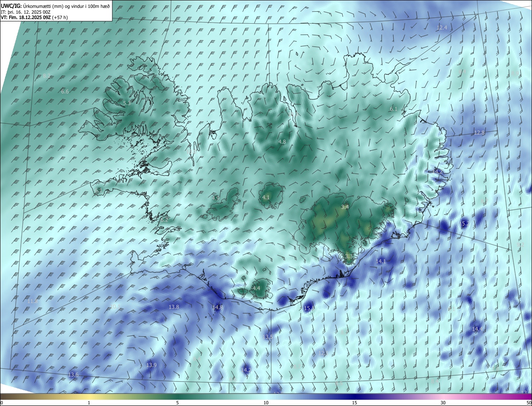Click the 6.6 value label on the map
Screen dimensions: 532x406
click(65, 91)
